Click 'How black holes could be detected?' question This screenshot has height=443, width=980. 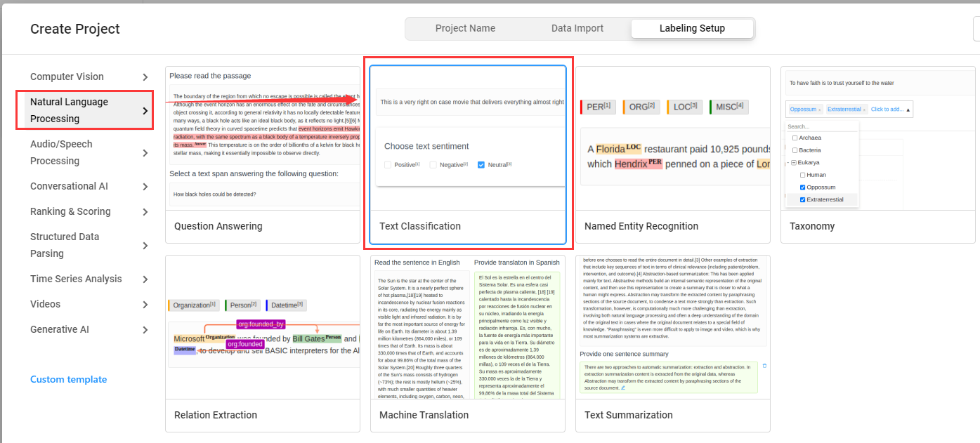[x=215, y=194]
